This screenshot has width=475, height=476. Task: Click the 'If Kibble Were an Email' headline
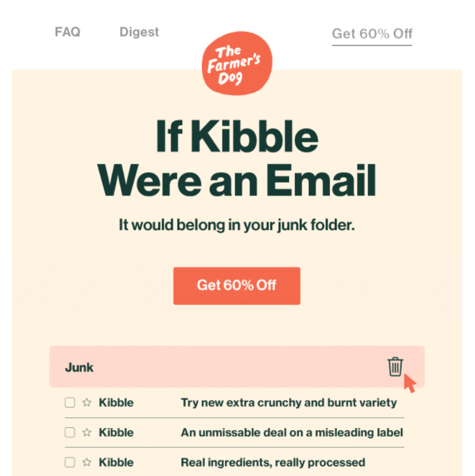237,159
